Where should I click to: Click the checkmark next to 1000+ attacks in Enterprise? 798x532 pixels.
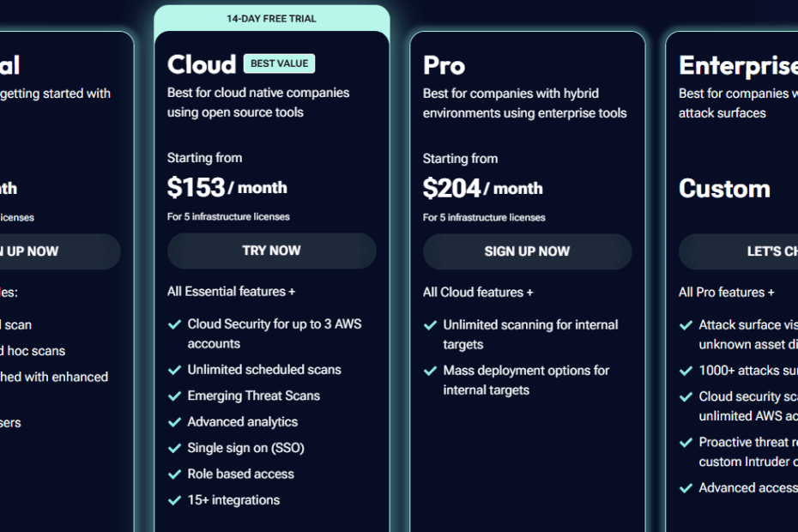pos(686,371)
